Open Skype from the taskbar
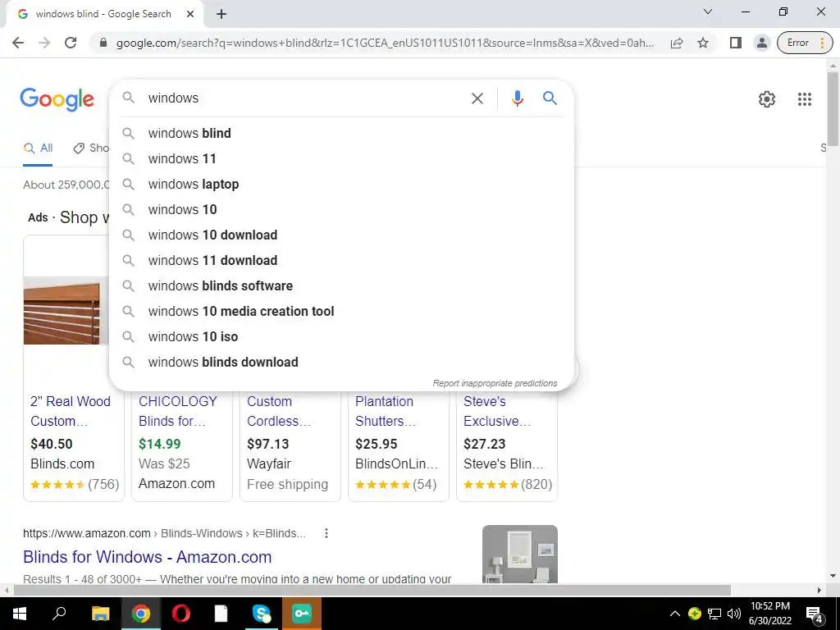This screenshot has height=630, width=840. tap(262, 614)
